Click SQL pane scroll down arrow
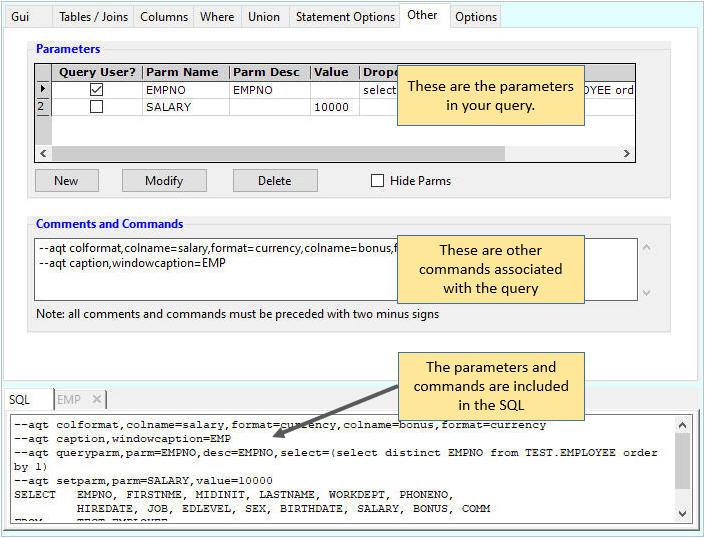The width and height of the screenshot is (705, 538). tap(682, 513)
